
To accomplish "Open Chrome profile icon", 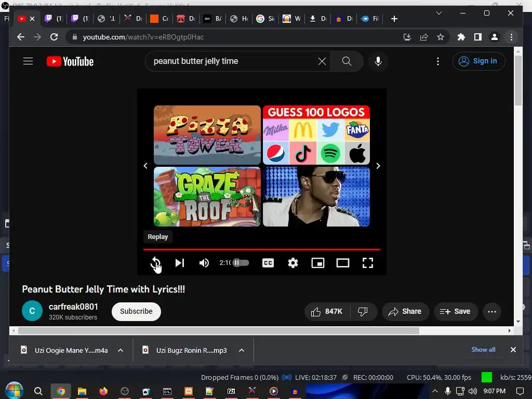I will 495,37.
